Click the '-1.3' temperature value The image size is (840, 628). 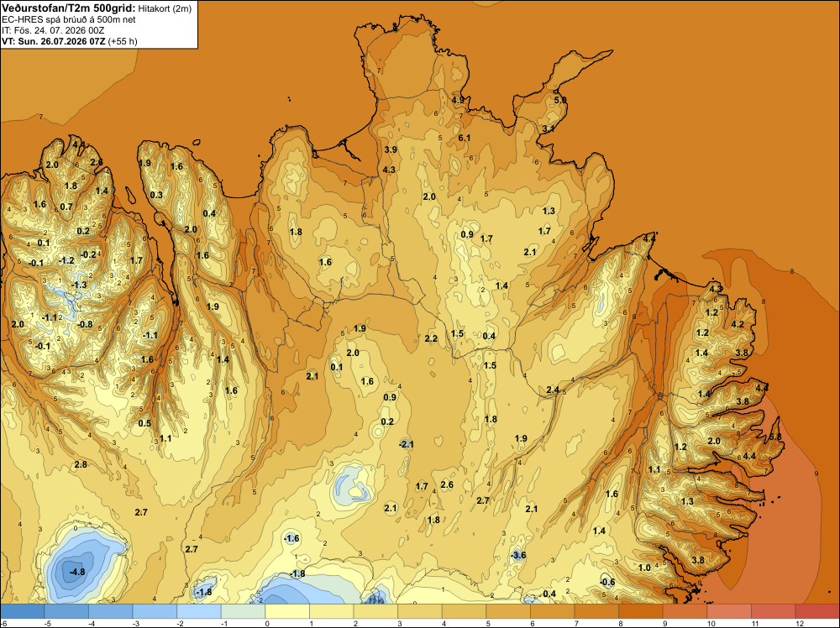pyautogui.click(x=79, y=285)
